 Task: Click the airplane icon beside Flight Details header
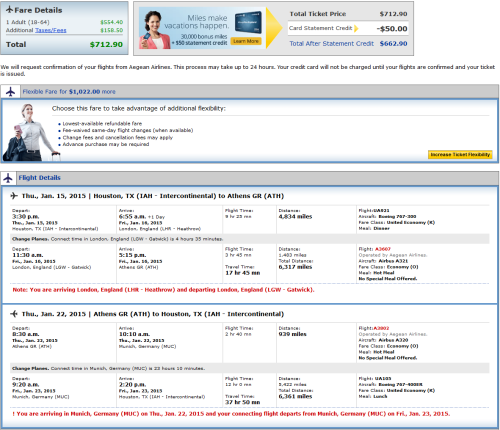click(8, 178)
